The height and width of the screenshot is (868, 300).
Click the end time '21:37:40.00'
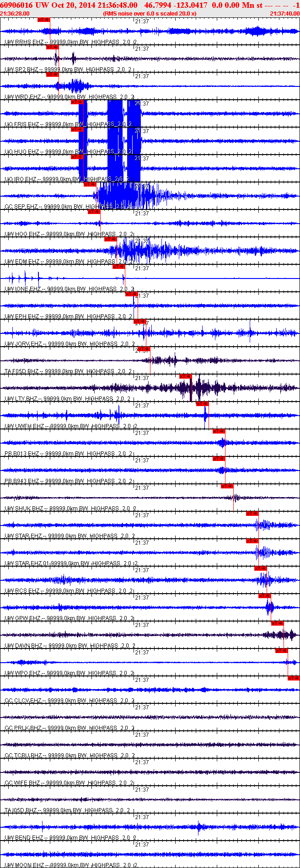(285, 14)
